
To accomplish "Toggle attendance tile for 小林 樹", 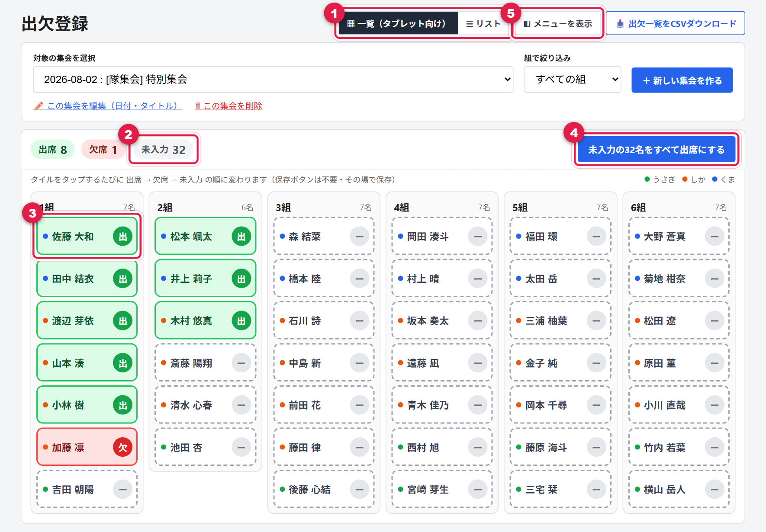I will click(87, 405).
